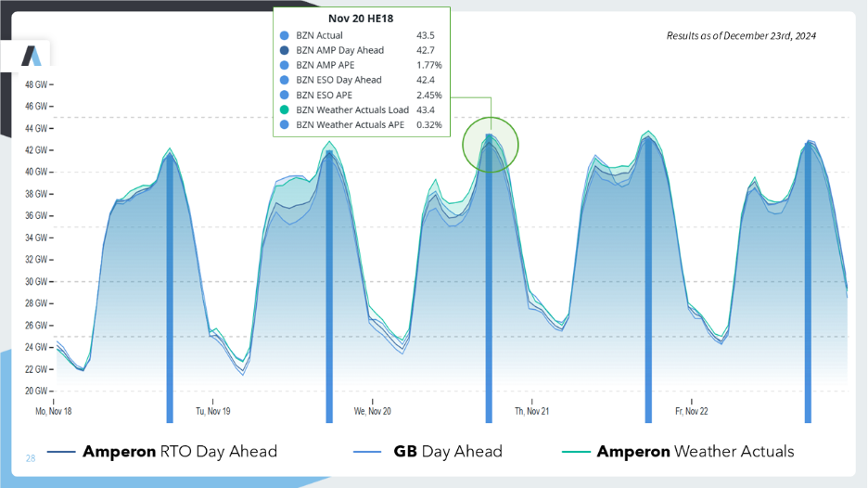Click the We, Nov 20 axis label
The image size is (868, 488).
[x=373, y=411]
